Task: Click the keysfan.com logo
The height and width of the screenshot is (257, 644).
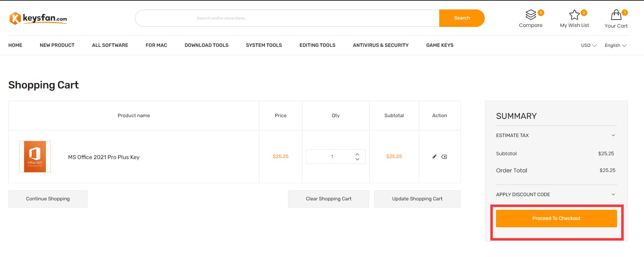Action: click(x=38, y=18)
